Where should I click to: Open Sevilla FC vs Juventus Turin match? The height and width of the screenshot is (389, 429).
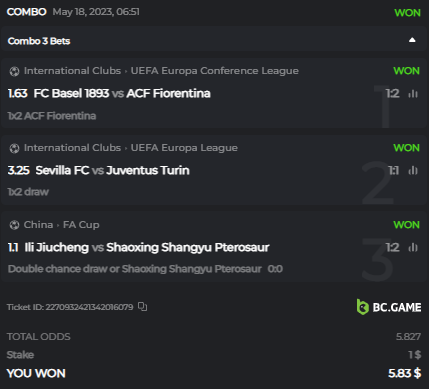[112, 170]
